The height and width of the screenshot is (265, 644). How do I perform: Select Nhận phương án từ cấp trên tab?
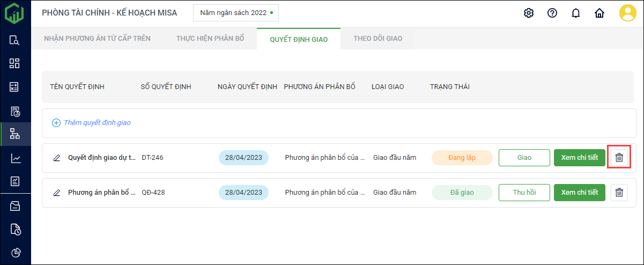pos(97,39)
